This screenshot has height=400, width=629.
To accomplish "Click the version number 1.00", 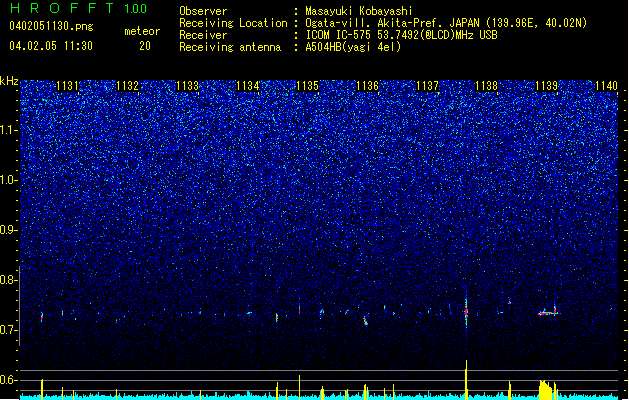I will pyautogui.click(x=136, y=9).
